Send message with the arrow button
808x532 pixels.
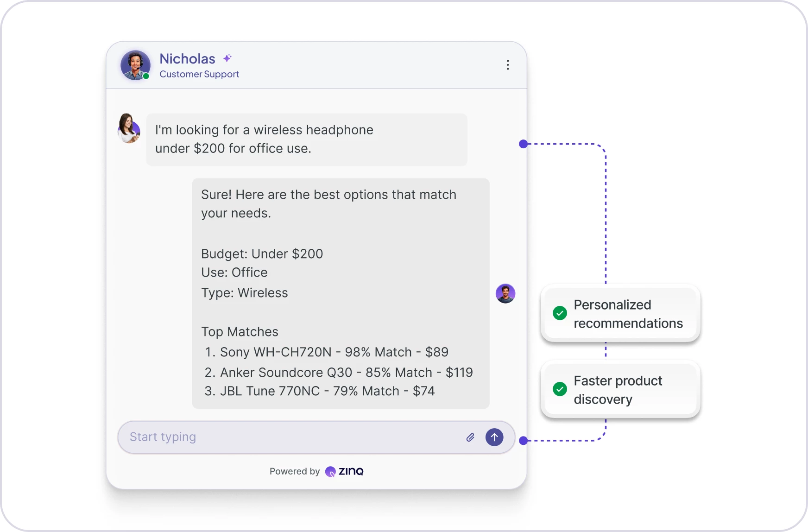point(494,437)
